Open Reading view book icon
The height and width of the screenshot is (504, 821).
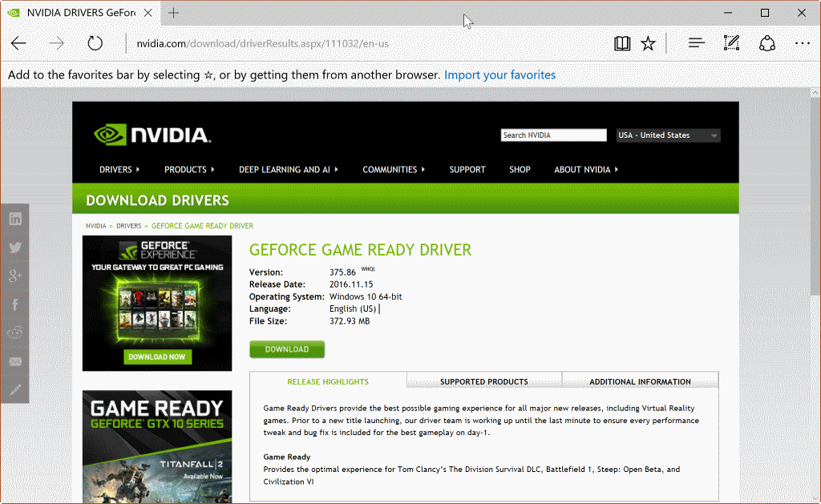coord(622,43)
